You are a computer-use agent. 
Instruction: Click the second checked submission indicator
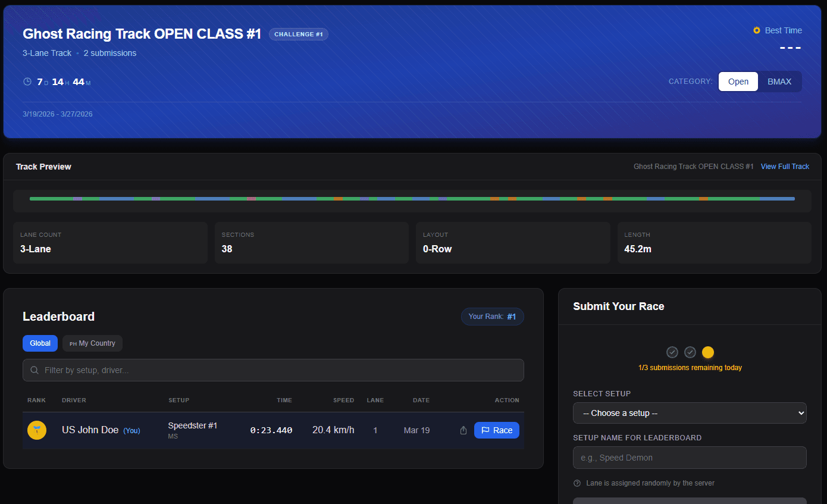tap(690, 352)
